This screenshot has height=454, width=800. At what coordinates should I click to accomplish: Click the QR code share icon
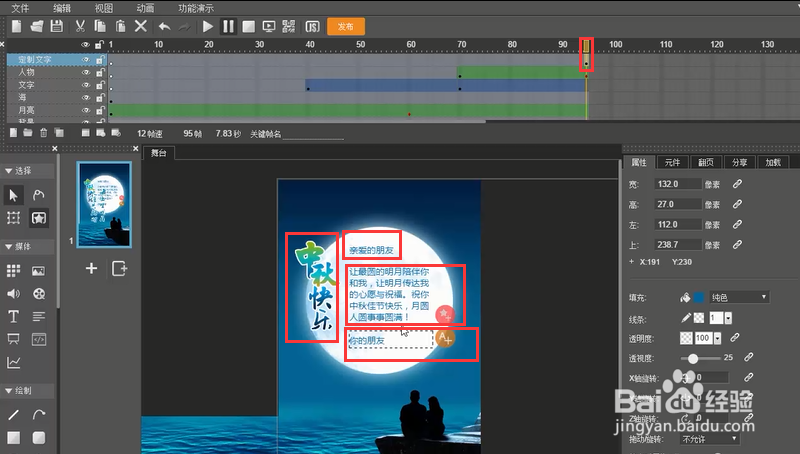coord(289,27)
